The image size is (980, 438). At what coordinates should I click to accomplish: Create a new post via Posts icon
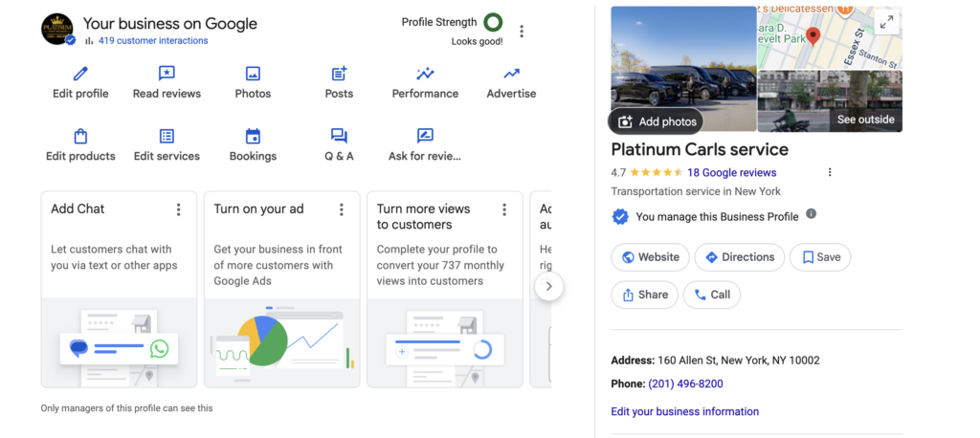(339, 75)
